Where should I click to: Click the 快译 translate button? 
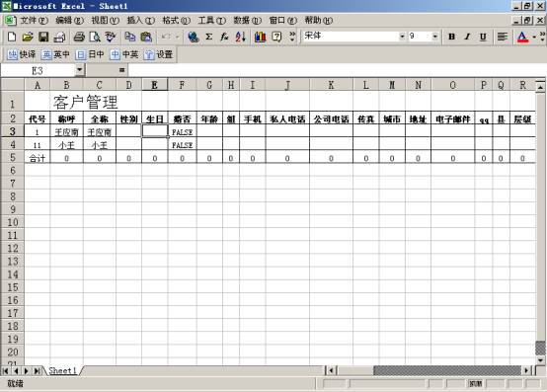point(22,54)
